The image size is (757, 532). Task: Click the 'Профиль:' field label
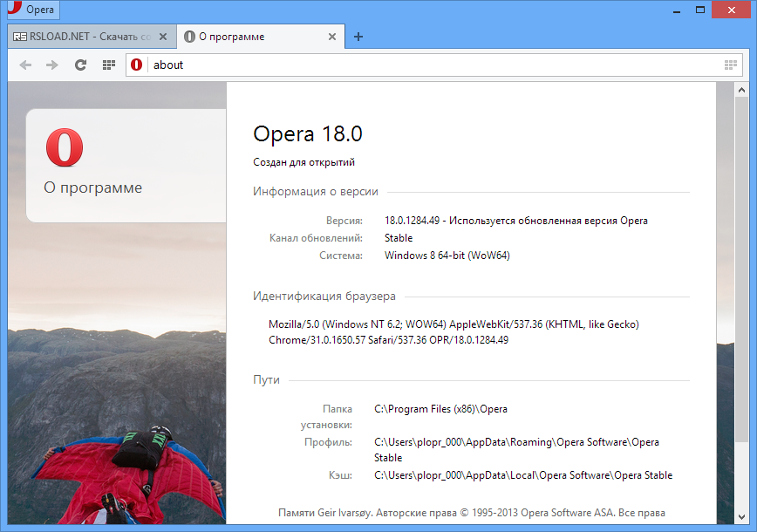(328, 442)
